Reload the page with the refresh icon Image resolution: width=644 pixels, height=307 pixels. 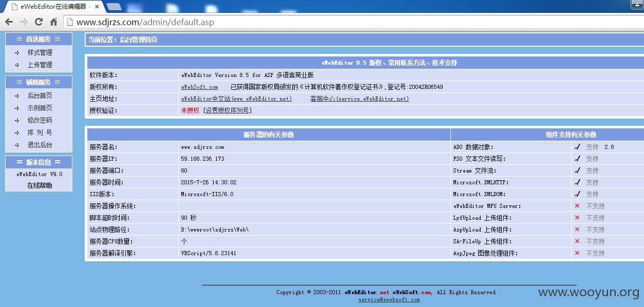pos(39,22)
